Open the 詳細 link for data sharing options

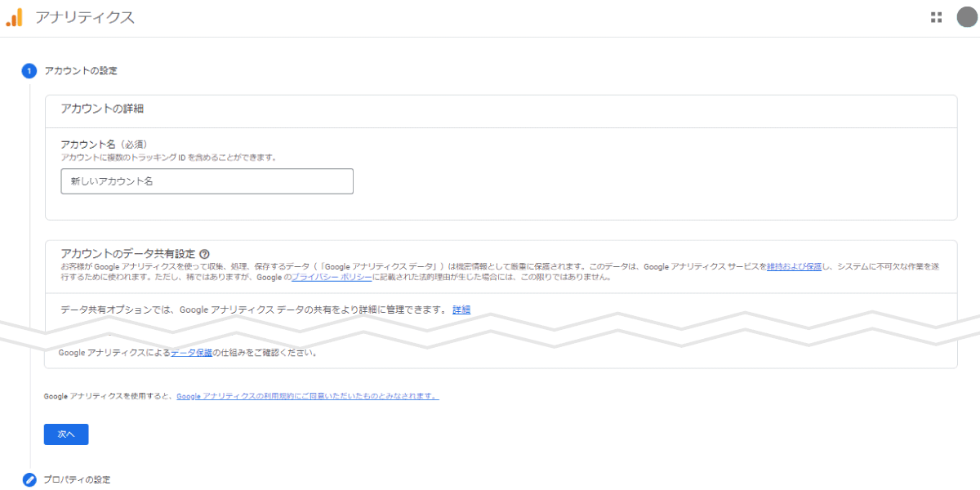pos(461,310)
